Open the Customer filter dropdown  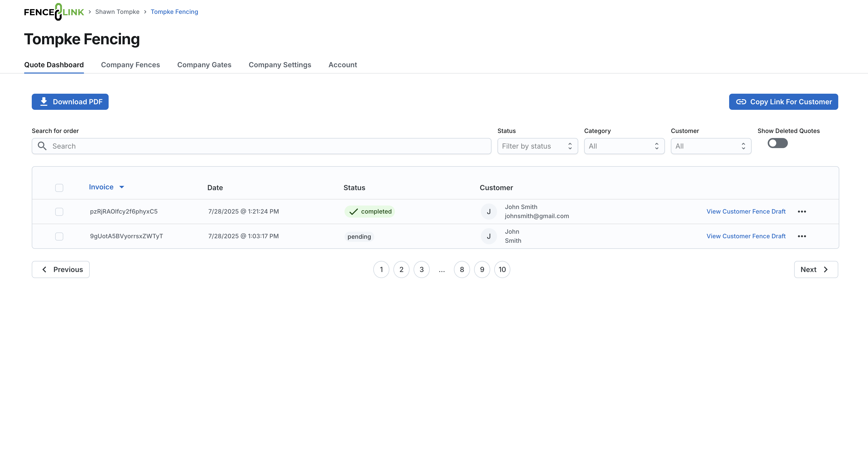point(711,146)
